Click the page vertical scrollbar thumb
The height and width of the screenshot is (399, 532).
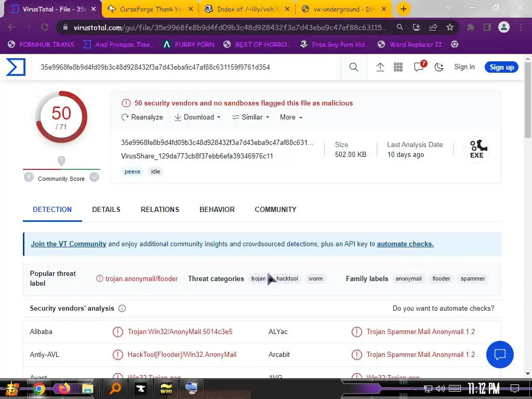(x=528, y=100)
